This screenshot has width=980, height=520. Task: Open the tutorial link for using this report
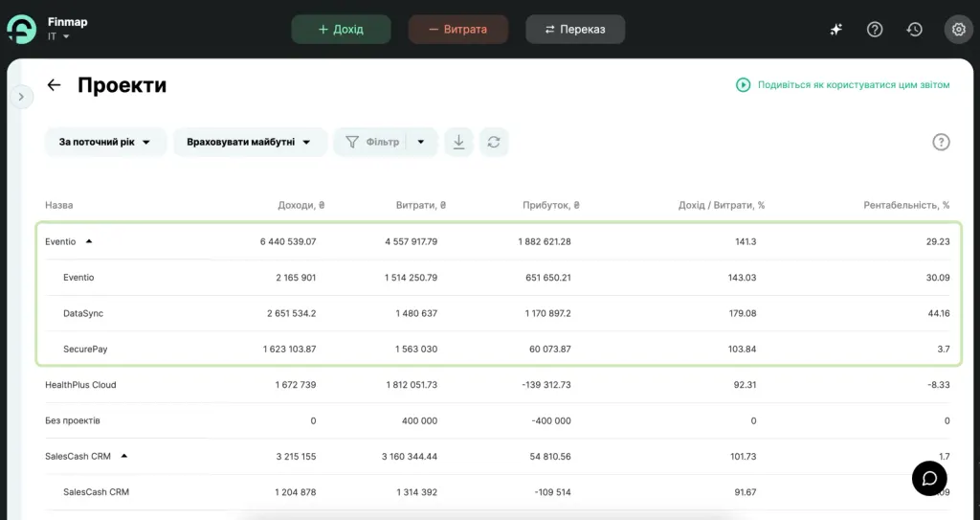854,85
